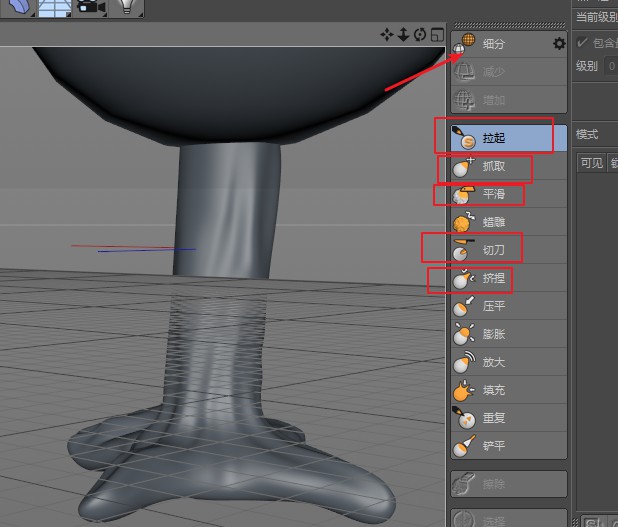This screenshot has height=527, width=618.
Task: Select the 放大 (Amplify) brush
Action: coord(508,362)
